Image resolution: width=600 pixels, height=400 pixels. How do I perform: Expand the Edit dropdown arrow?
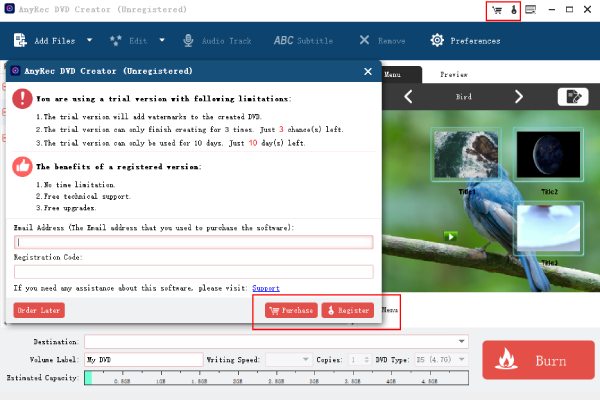[x=162, y=40]
